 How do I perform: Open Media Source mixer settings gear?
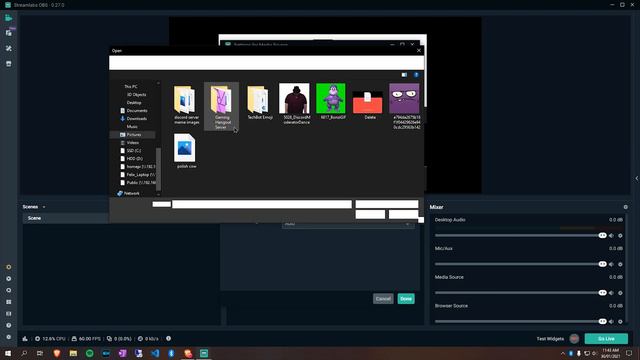pos(620,293)
